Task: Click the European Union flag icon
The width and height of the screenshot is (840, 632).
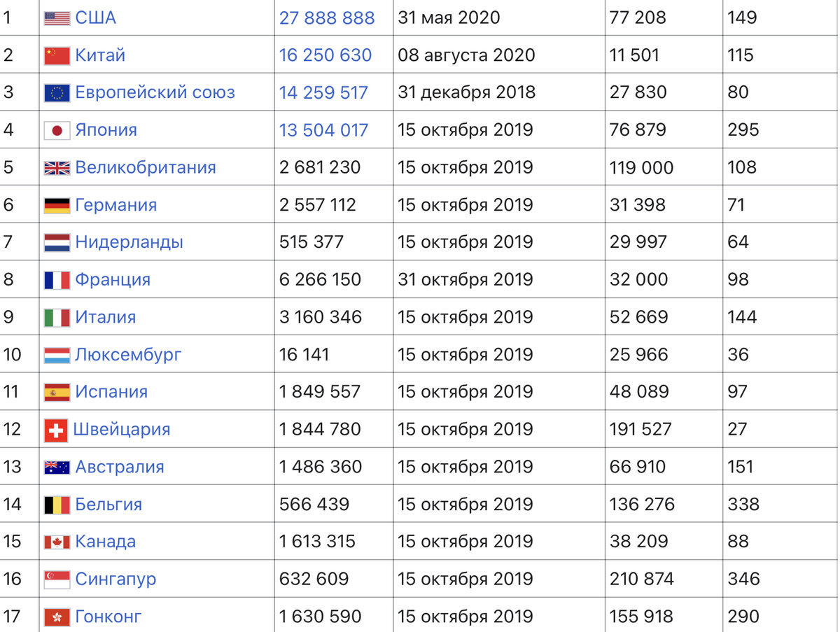Action: pyautogui.click(x=57, y=93)
